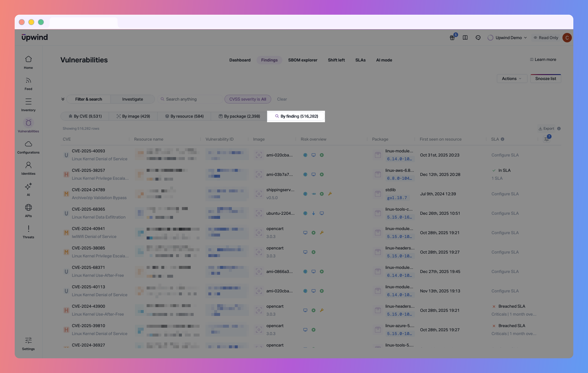588x373 pixels.
Task: Open column customization icon with badge 7
Action: pos(546,139)
